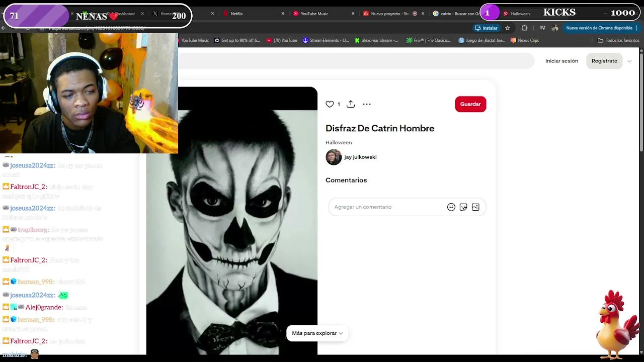
Task: Click trapitoorg username in chat
Action: click(33, 230)
